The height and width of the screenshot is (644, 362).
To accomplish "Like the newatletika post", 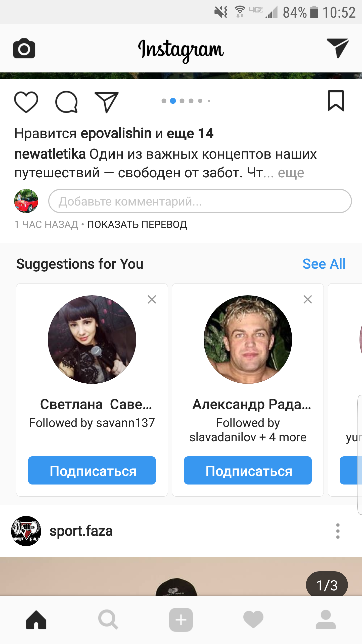I will [x=26, y=102].
